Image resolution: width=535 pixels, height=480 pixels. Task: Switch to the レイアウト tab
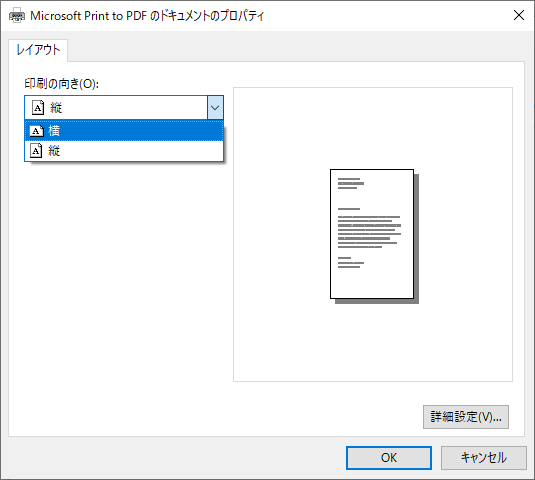pos(38,50)
